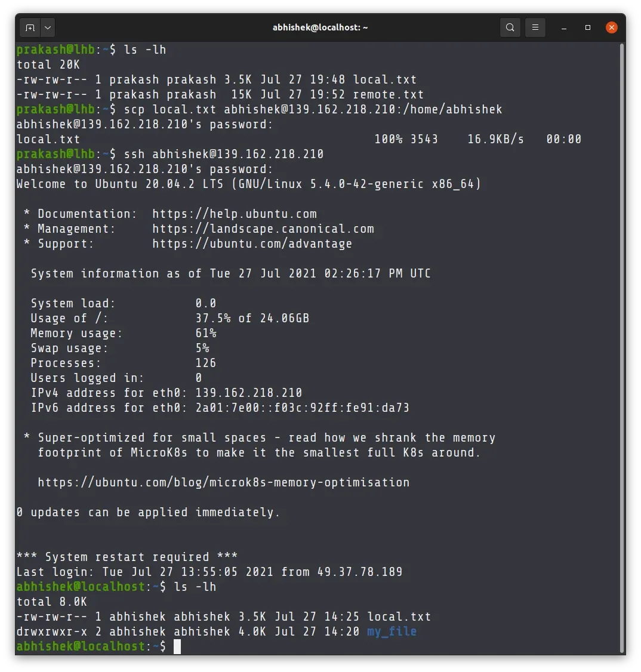Click 'Welcome to Ubuntu 20.04.2 LTS' line
Screen dimensions: 641x672
tap(248, 184)
